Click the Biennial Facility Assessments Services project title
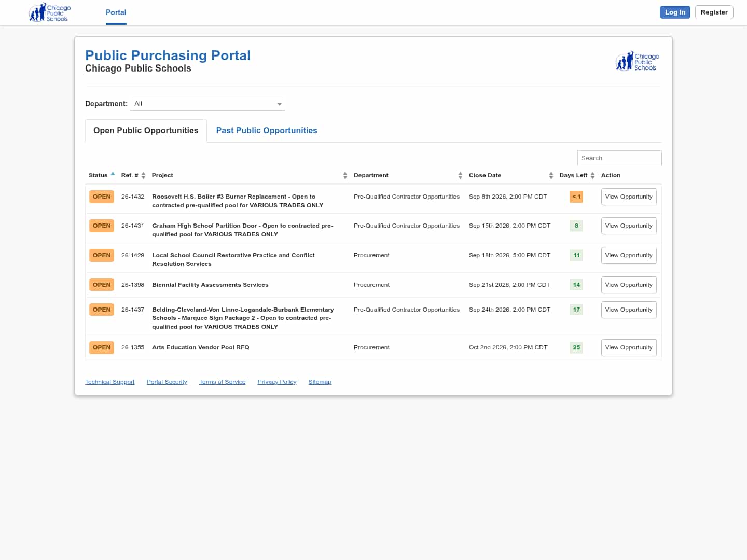Viewport: 747px width, 560px height. click(210, 285)
